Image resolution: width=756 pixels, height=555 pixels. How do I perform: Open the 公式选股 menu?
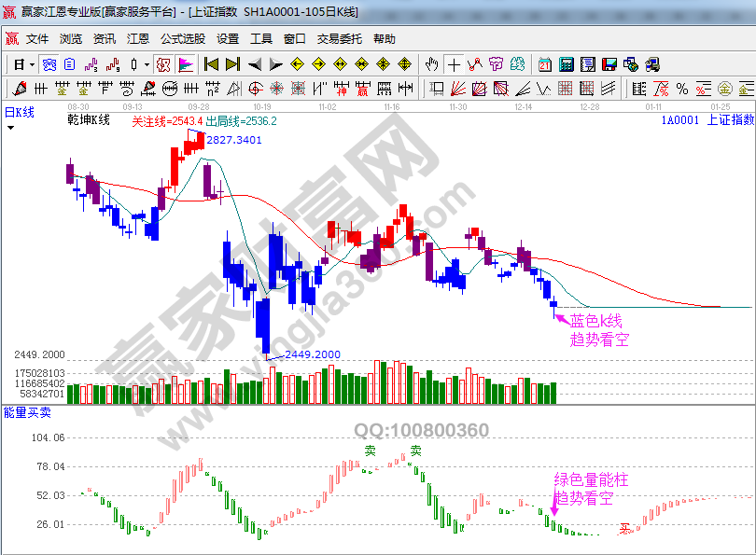point(182,39)
